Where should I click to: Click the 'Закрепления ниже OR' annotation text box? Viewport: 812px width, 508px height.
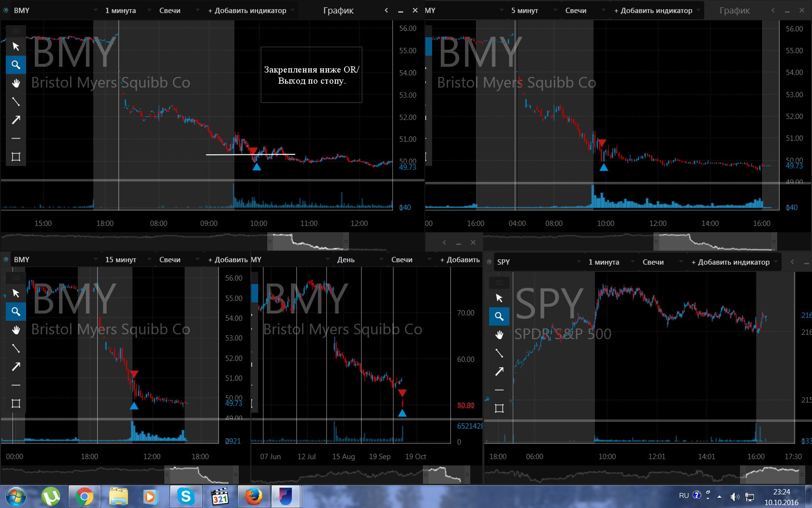click(x=311, y=75)
